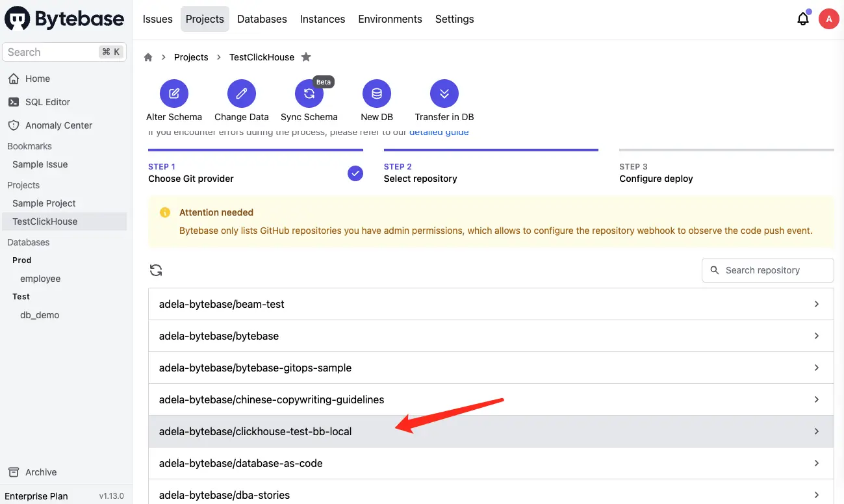
Task: Open the user avatar menu
Action: (828, 19)
